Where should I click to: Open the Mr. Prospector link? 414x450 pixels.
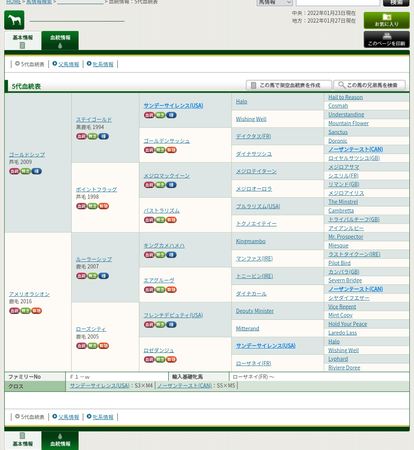coord(346,237)
